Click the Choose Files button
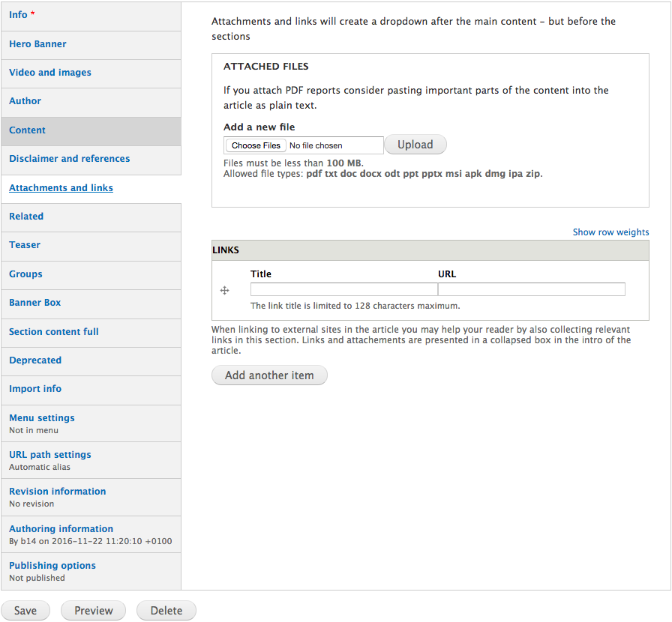The image size is (672, 622). pos(256,145)
